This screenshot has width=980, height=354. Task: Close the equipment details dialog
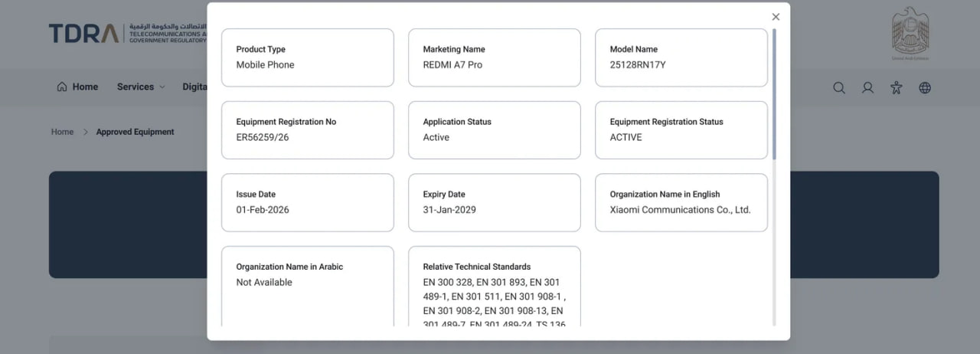pos(776,17)
